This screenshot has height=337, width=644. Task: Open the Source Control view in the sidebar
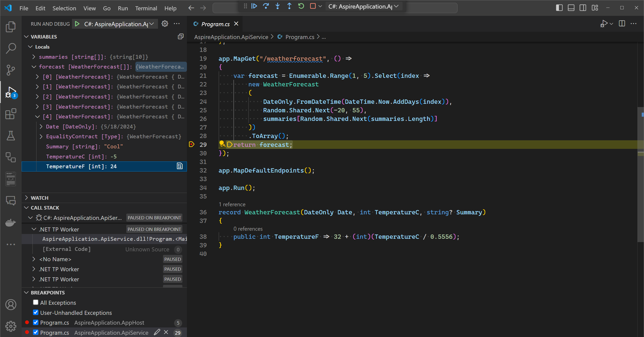tap(11, 70)
